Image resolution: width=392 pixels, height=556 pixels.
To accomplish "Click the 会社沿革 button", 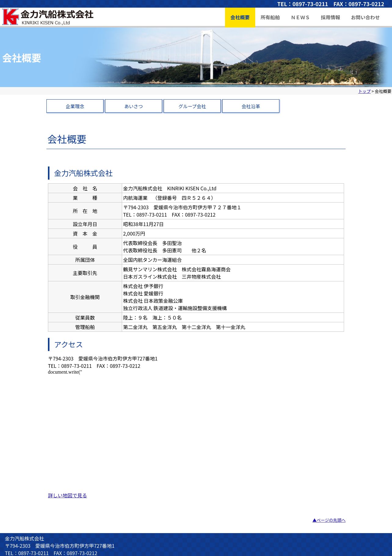I will [251, 106].
